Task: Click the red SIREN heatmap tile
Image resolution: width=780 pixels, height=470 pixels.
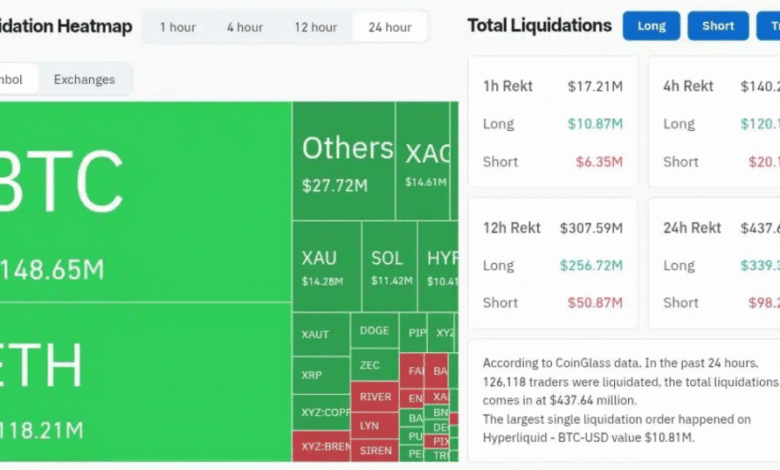Action: [x=374, y=450]
